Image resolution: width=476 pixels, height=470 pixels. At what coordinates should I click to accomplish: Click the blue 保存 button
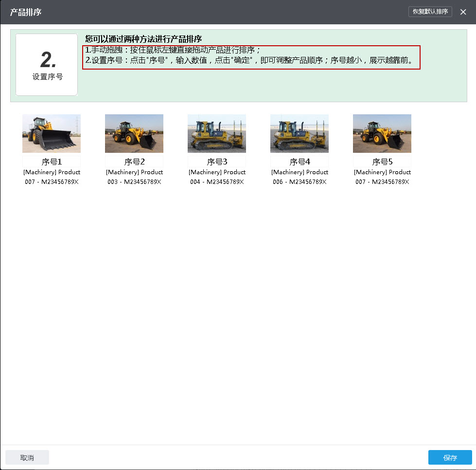[450, 457]
